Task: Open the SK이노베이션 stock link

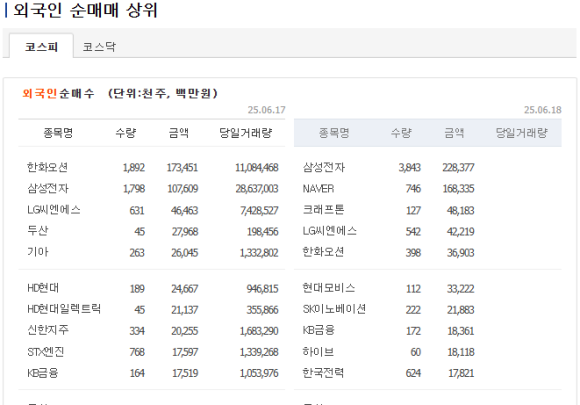Action: click(334, 309)
